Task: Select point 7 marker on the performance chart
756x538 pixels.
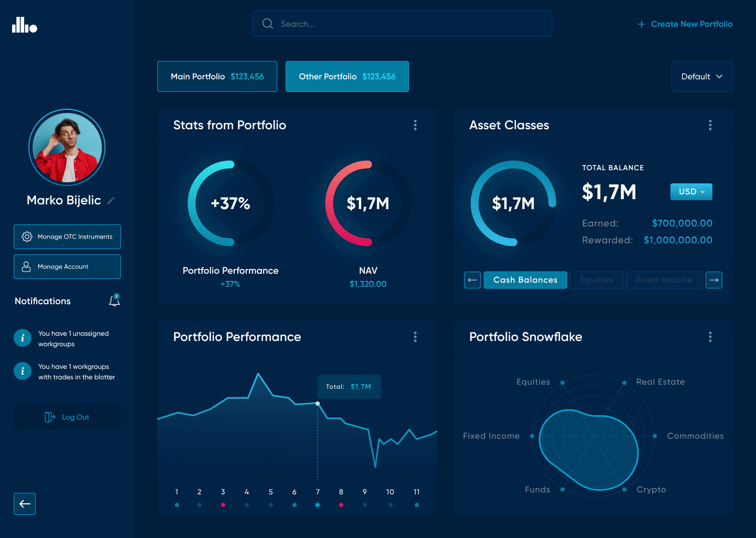Action: point(318,504)
